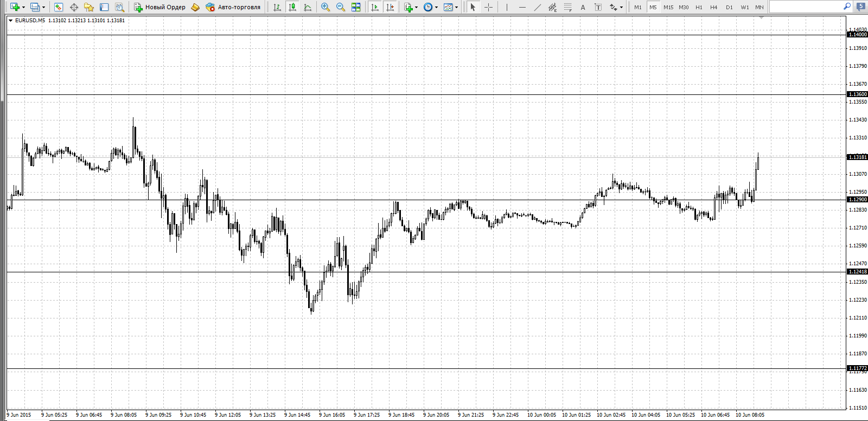Switch to M30 timeframe
868x421 pixels.
click(x=684, y=7)
